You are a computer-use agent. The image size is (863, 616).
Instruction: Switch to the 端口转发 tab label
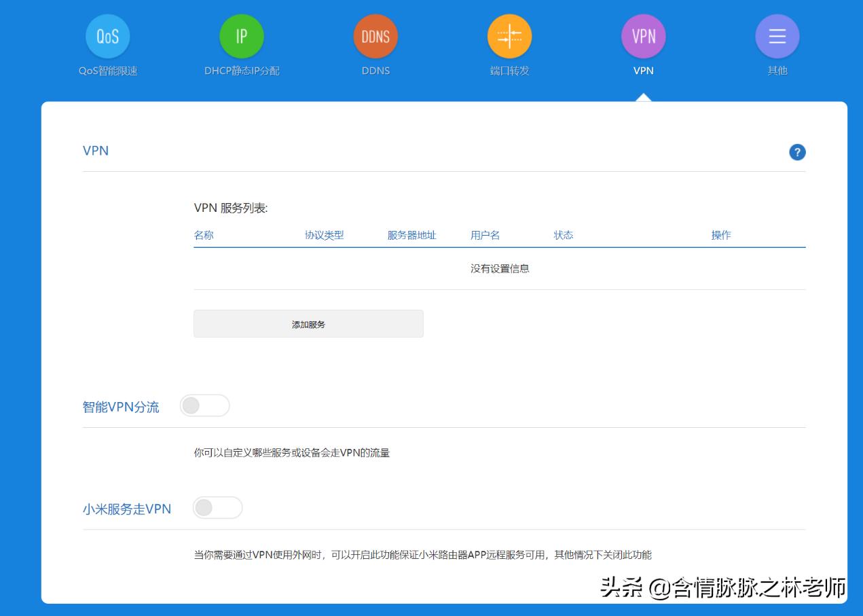[509, 70]
